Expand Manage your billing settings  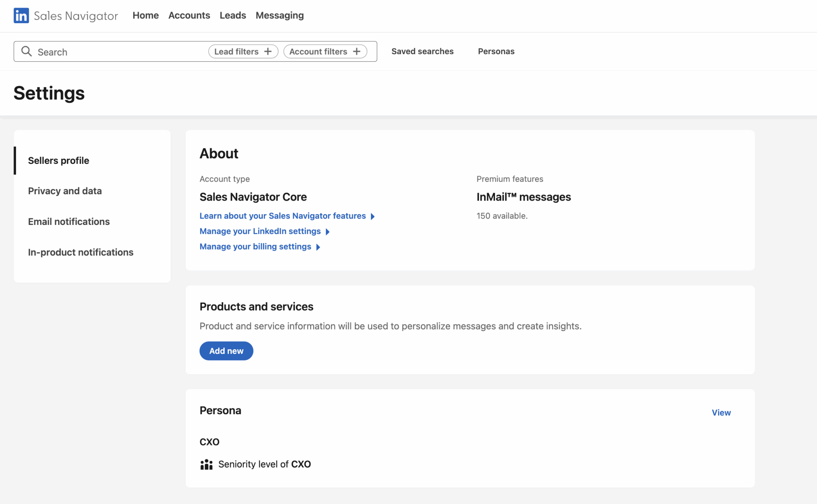pos(255,246)
